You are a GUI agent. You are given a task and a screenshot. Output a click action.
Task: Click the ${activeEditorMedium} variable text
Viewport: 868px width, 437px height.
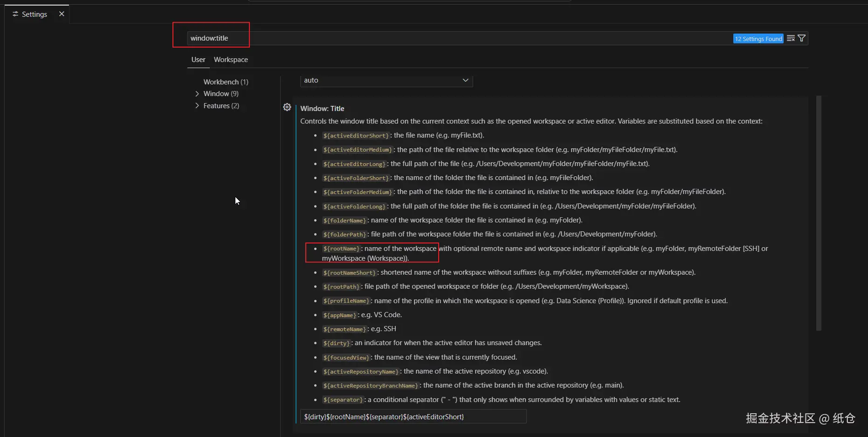point(358,150)
